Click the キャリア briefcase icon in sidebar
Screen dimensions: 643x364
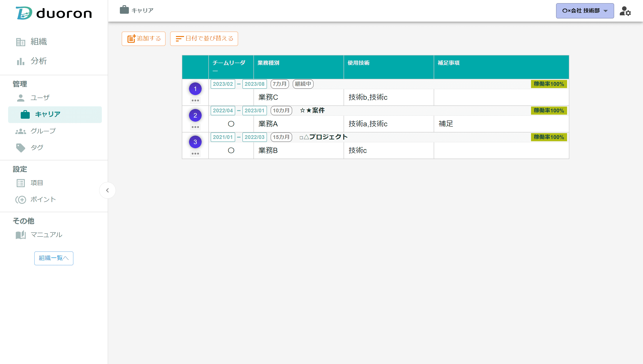[25, 114]
